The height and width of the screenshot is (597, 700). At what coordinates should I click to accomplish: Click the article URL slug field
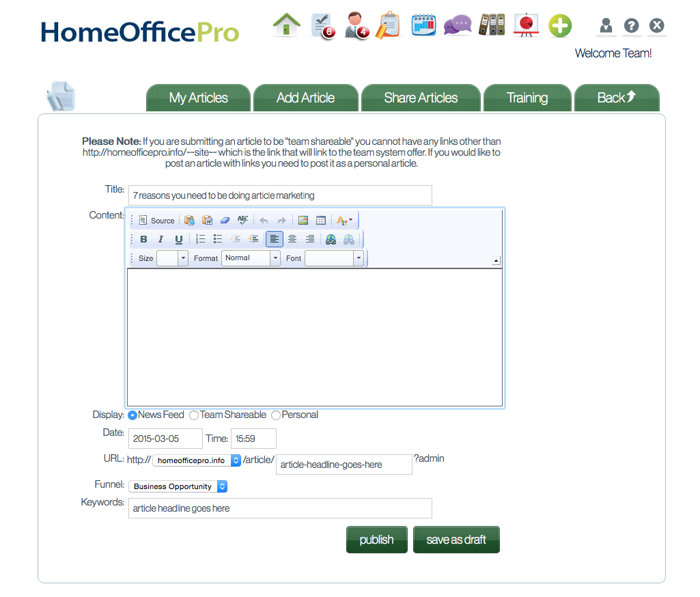(344, 464)
